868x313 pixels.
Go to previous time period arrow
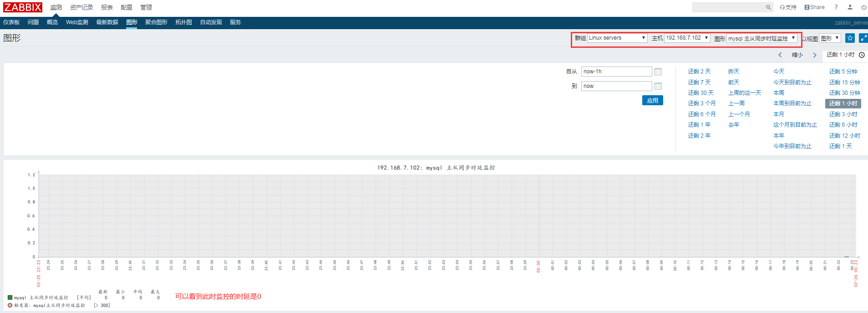click(x=780, y=55)
